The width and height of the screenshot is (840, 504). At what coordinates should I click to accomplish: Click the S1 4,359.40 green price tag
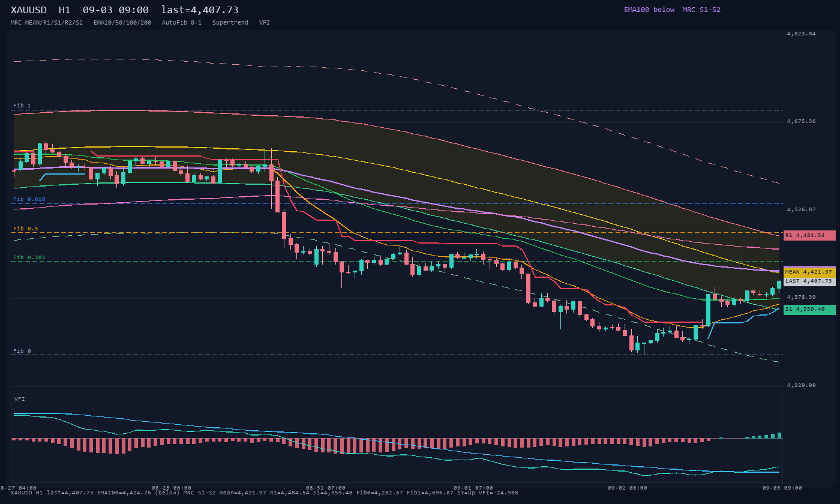click(809, 310)
